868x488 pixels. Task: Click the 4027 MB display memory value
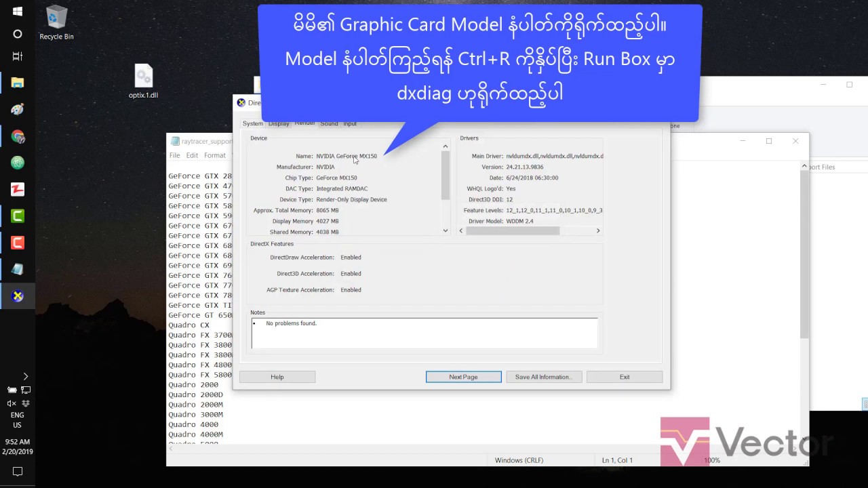click(x=327, y=221)
